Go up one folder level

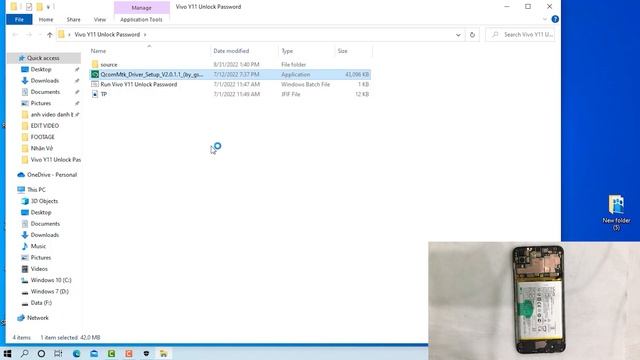(x=50, y=35)
